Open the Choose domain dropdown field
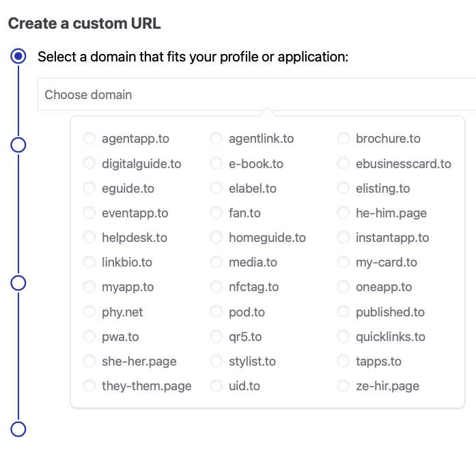This screenshot has width=476, height=462. (256, 95)
